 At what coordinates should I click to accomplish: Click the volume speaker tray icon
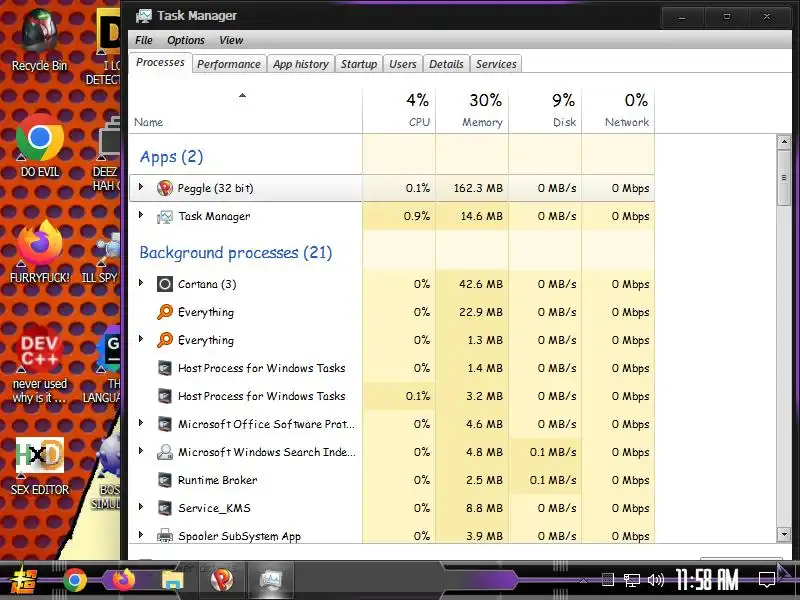coord(656,580)
